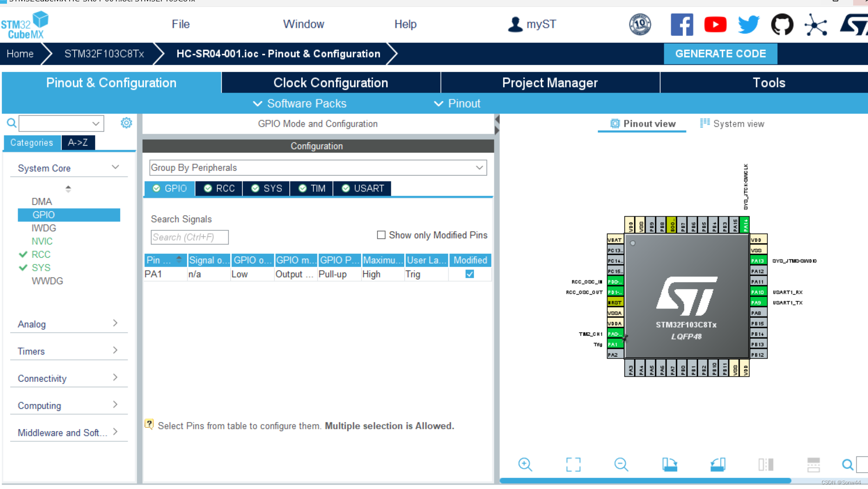Toggle the Modified checkbox for PA1
This screenshot has height=489, width=868.
point(470,274)
